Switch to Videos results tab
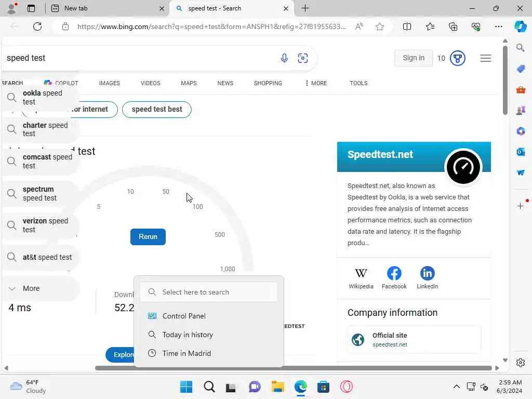This screenshot has height=399, width=532. tap(150, 83)
